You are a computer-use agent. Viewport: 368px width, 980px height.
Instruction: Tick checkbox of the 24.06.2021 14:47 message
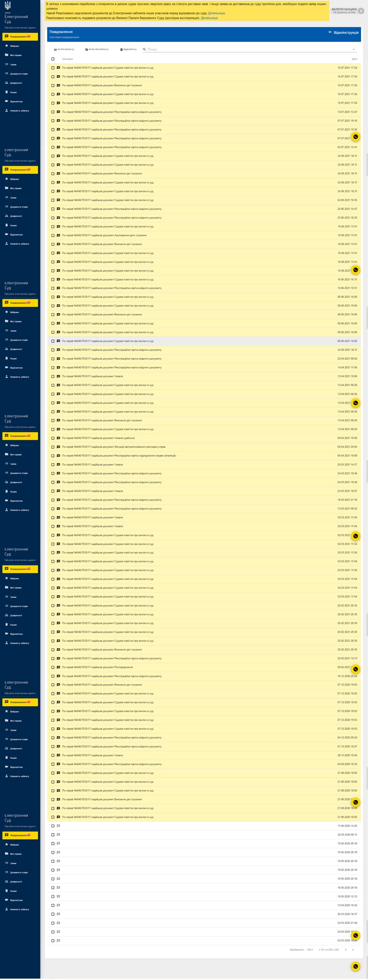(53, 209)
